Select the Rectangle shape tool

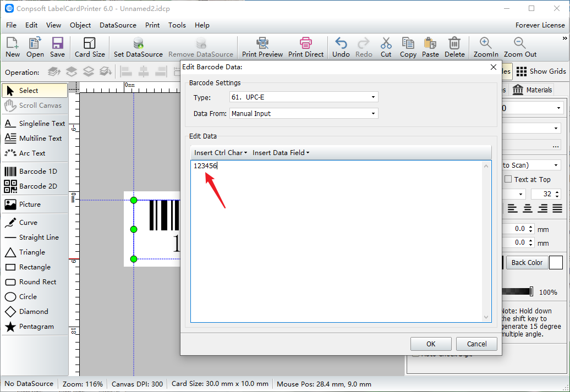tap(35, 267)
